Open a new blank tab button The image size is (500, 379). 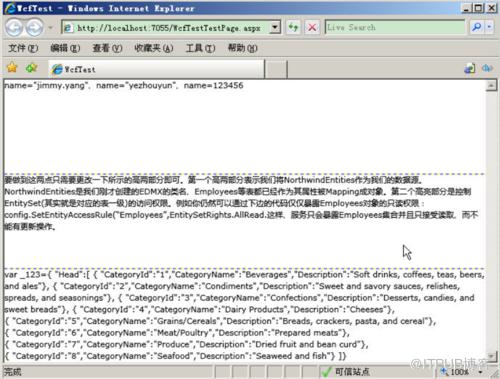pos(276,69)
